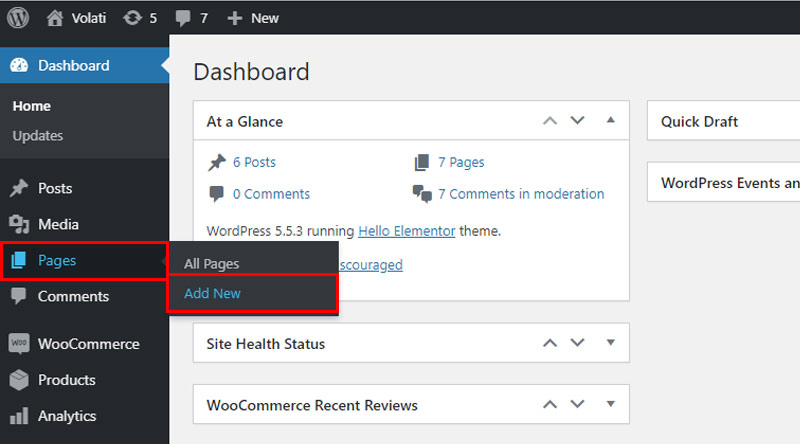
Task: Move Site Health Status widget up
Action: 549,343
